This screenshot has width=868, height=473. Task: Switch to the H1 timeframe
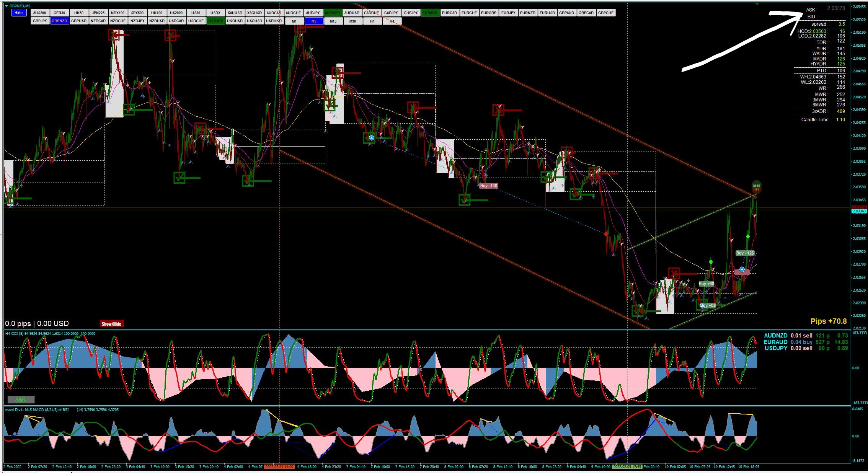[x=372, y=21]
